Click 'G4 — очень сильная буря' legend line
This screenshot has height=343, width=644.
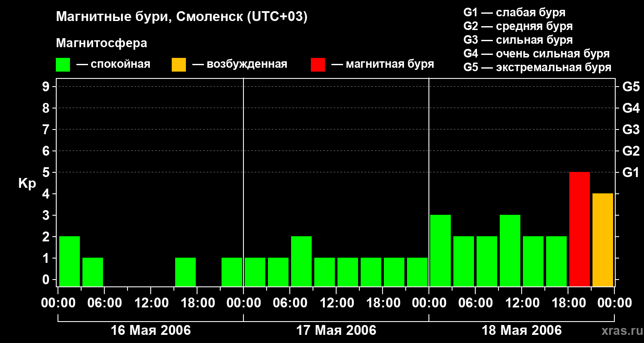537,54
